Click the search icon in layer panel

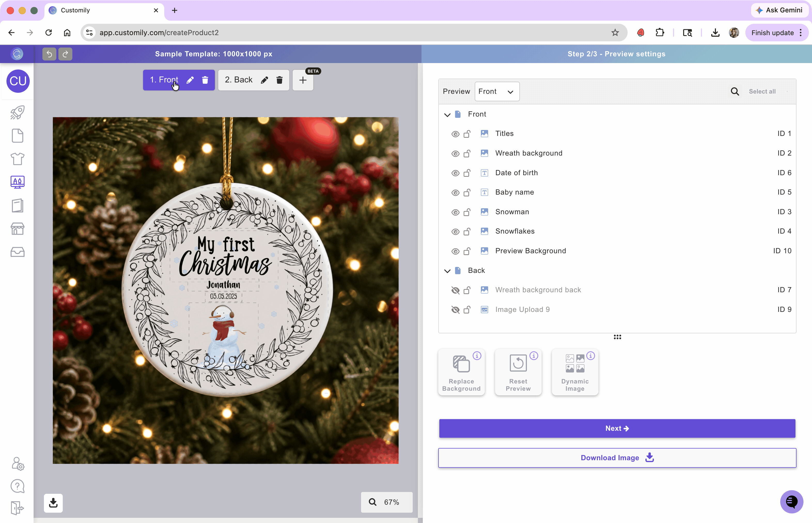(x=735, y=91)
